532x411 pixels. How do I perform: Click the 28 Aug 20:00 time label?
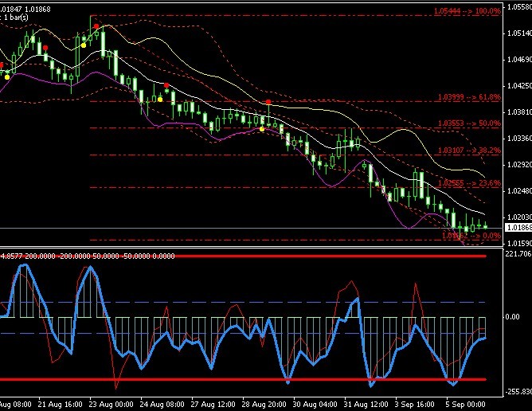click(264, 405)
